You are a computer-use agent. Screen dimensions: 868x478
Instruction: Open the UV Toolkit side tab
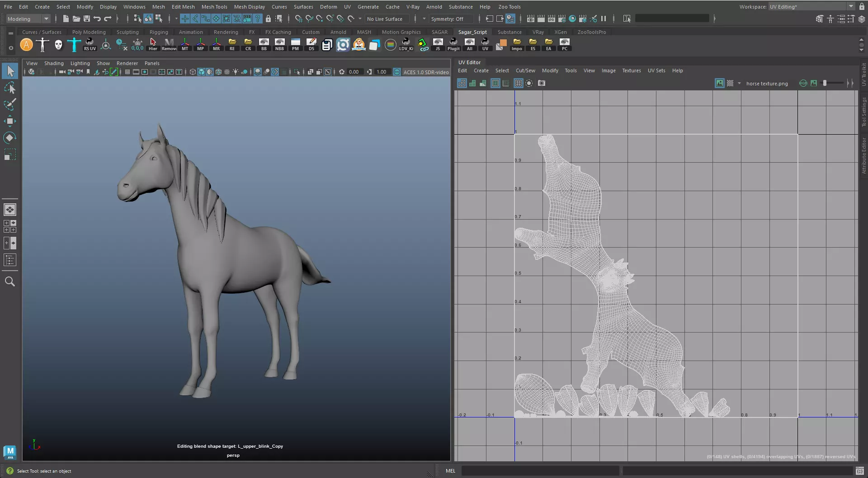tap(863, 75)
